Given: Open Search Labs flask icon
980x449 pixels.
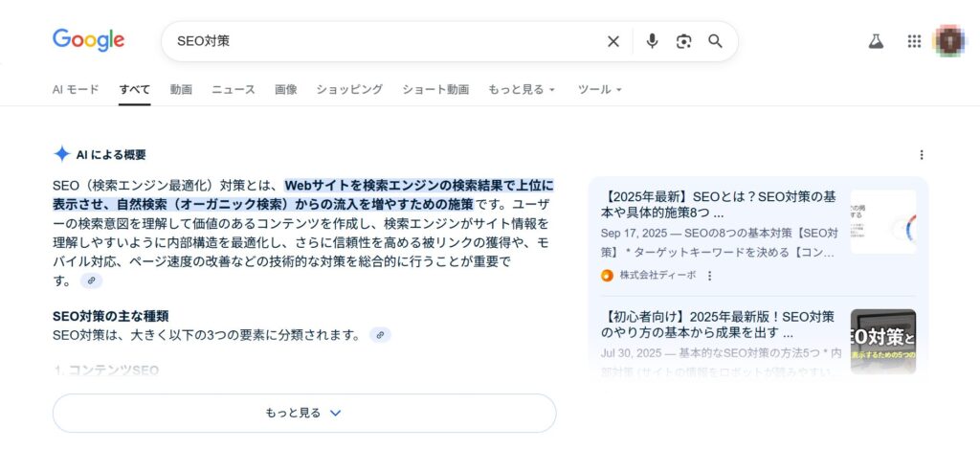Looking at the screenshot, I should 875,41.
